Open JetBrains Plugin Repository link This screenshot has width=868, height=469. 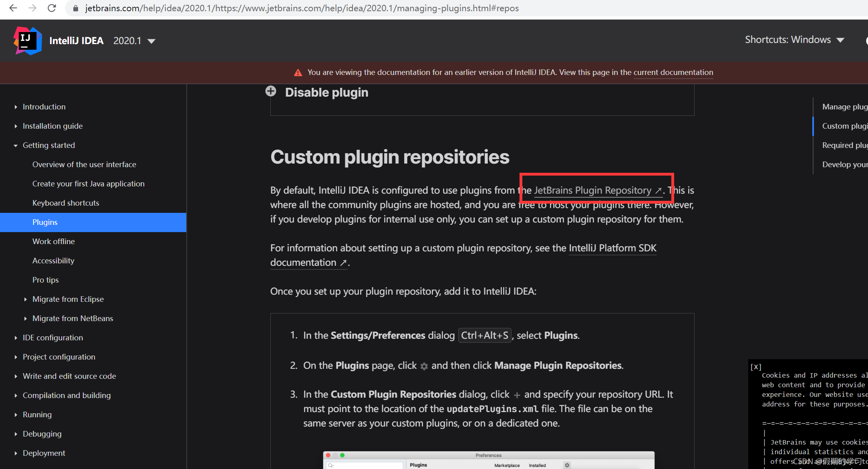598,190
